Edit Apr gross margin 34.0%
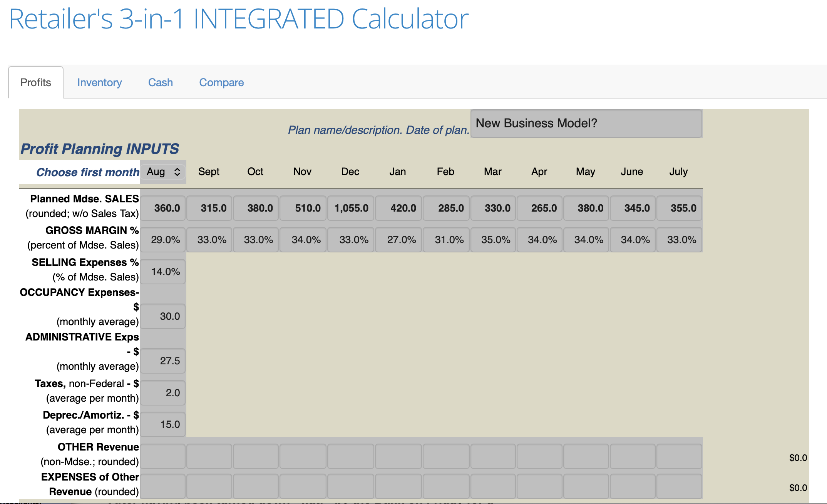 540,240
